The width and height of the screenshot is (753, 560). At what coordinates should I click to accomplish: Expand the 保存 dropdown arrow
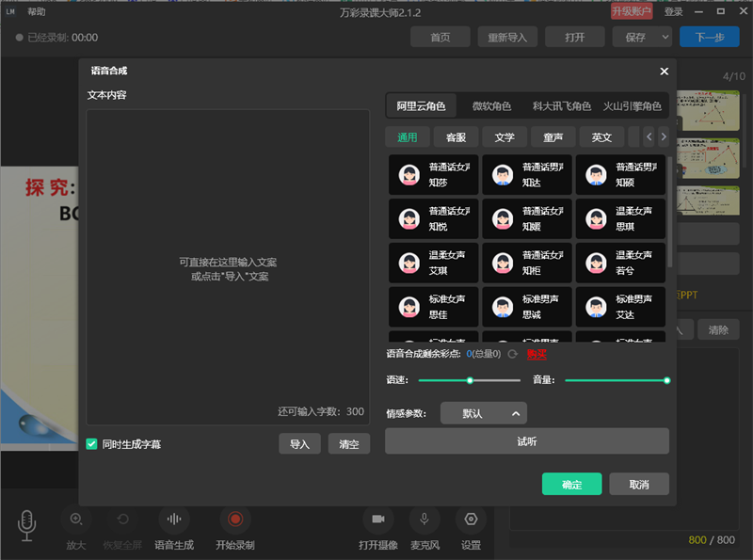(665, 38)
